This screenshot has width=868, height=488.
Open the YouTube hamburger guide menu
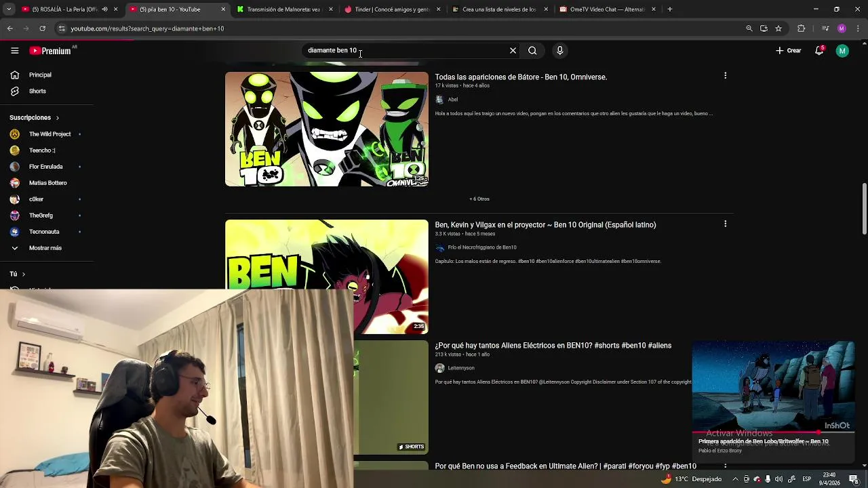click(x=14, y=51)
